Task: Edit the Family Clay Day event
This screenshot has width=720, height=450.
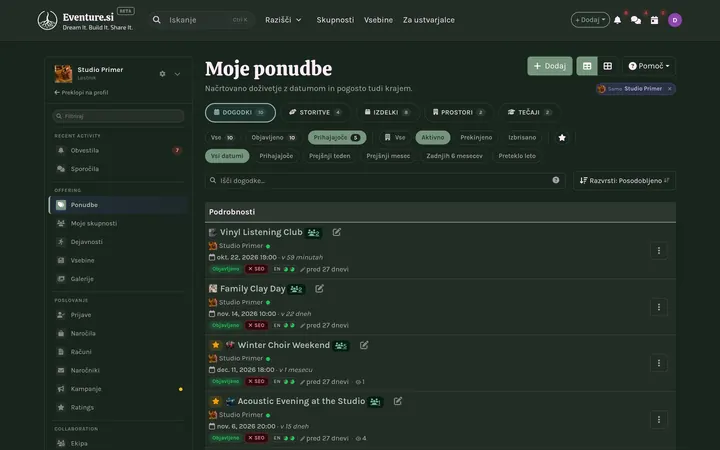Action: [320, 288]
